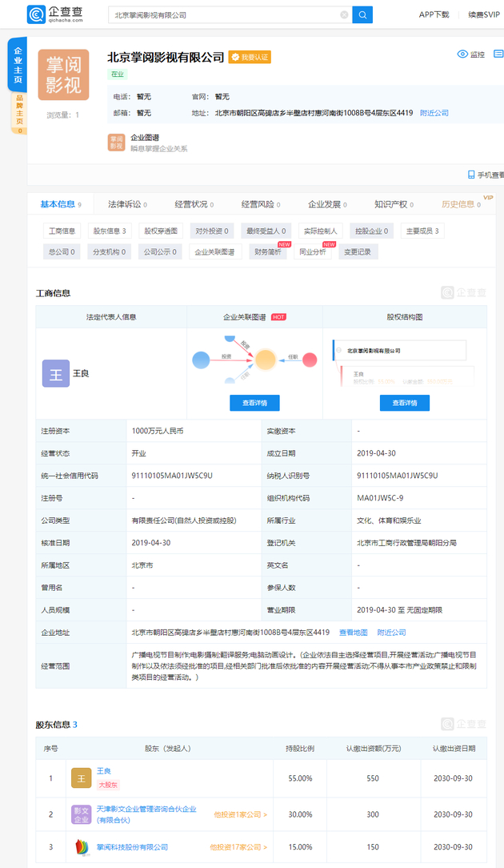Click the 总公司 0 sub-nav button
This screenshot has width=504, height=868.
coord(62,252)
